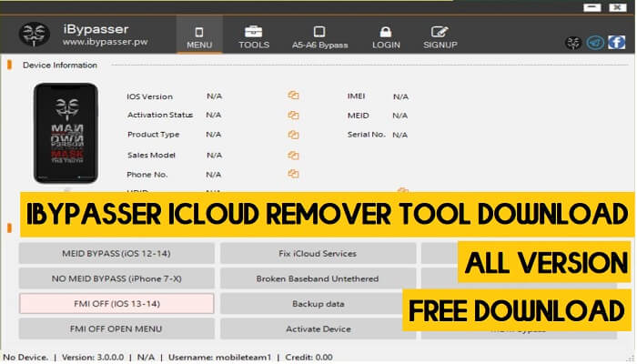Select the Device Information heading
637x364 pixels.
coord(60,65)
